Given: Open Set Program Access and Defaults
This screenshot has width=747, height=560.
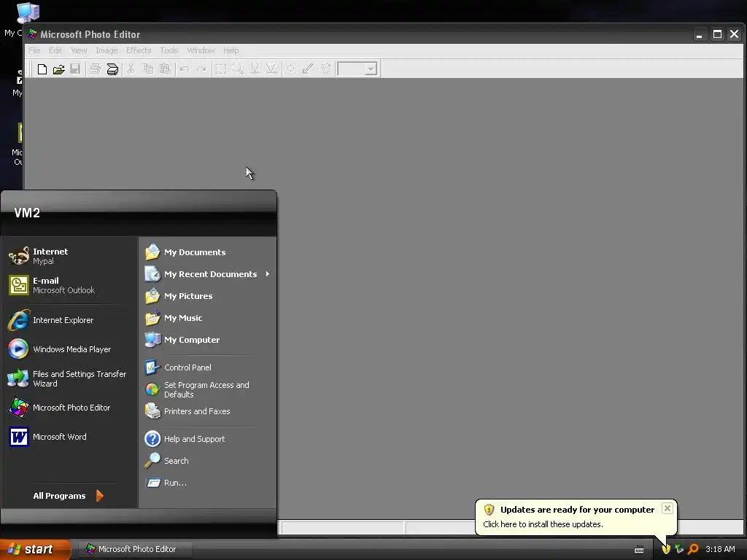Looking at the screenshot, I should point(207,389).
